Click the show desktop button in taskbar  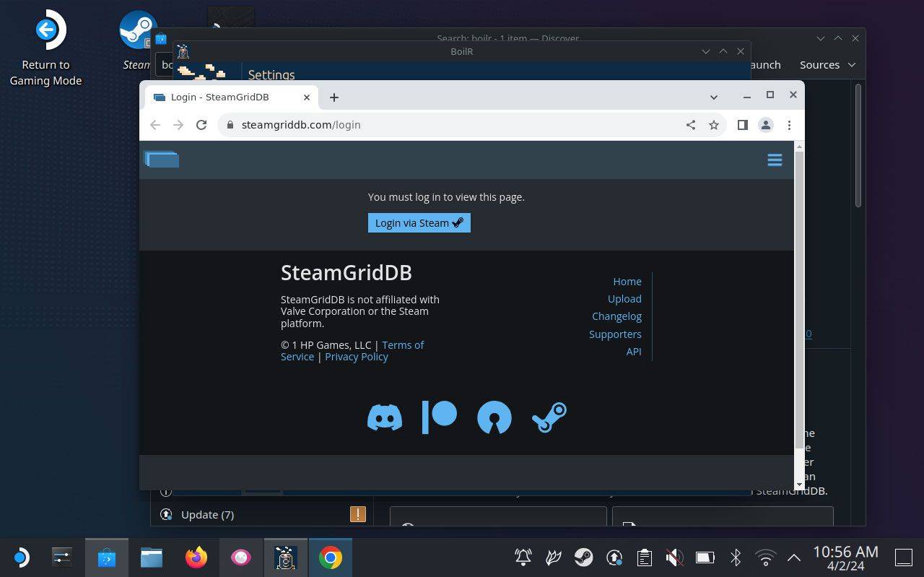click(904, 558)
